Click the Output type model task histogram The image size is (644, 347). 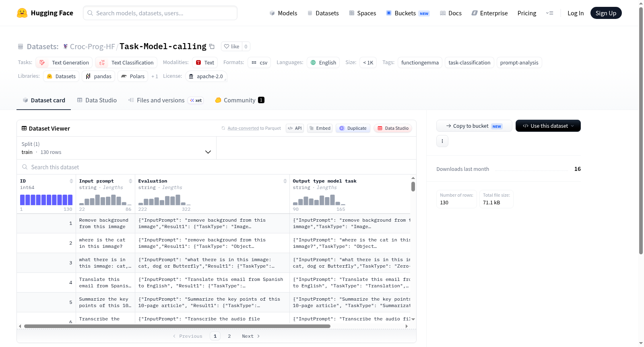pyautogui.click(x=319, y=200)
